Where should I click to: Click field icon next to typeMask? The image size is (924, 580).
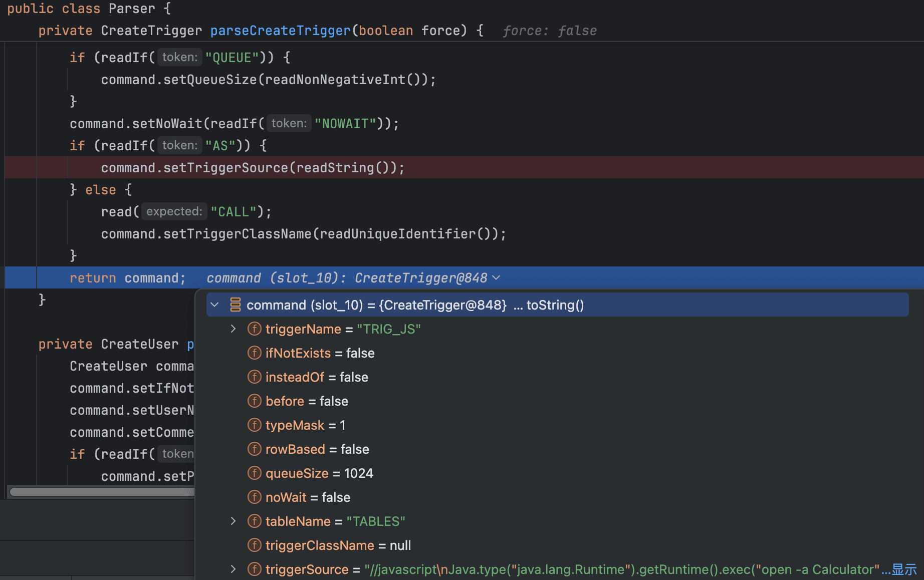point(255,425)
